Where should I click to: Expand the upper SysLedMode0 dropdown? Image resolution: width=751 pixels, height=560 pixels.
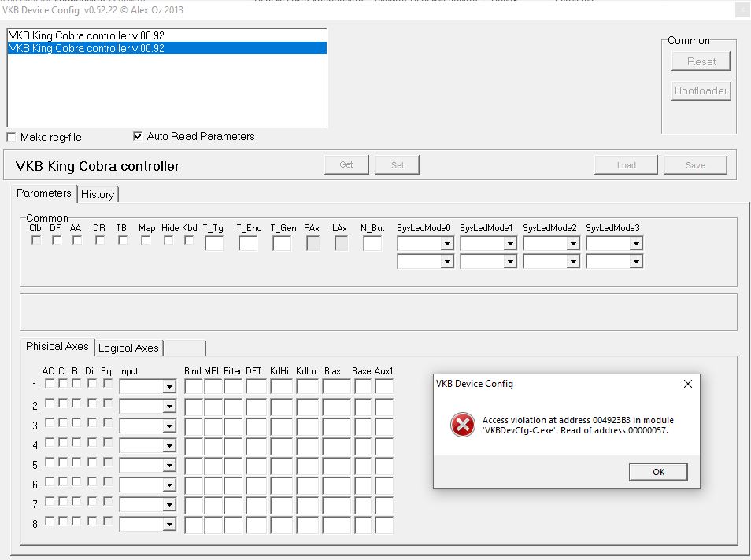447,244
